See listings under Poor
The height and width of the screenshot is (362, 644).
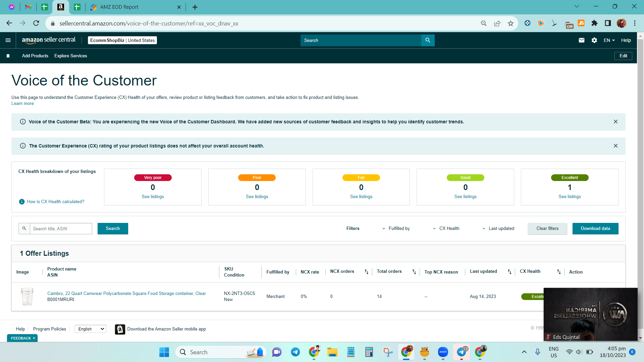pos(257,197)
